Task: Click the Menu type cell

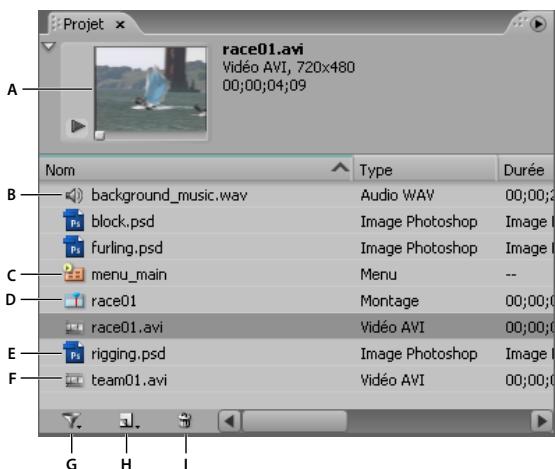Action: pyautogui.click(x=378, y=274)
